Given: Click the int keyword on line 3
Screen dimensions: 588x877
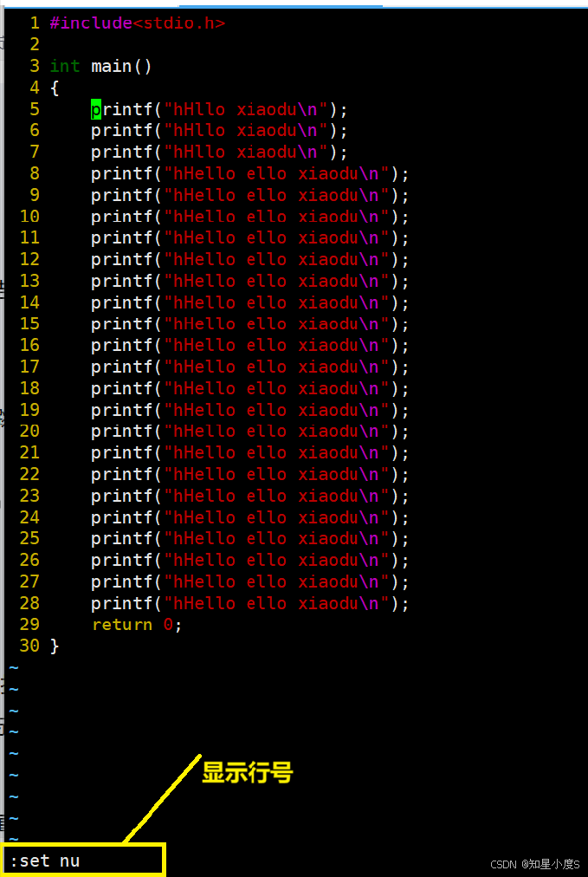Looking at the screenshot, I should pyautogui.click(x=65, y=67).
